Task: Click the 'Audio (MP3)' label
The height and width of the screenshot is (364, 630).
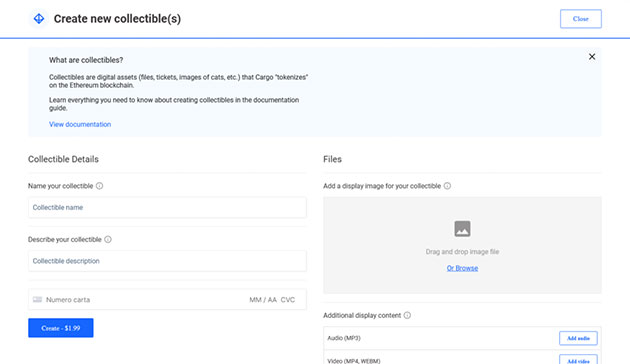Action: (344, 338)
